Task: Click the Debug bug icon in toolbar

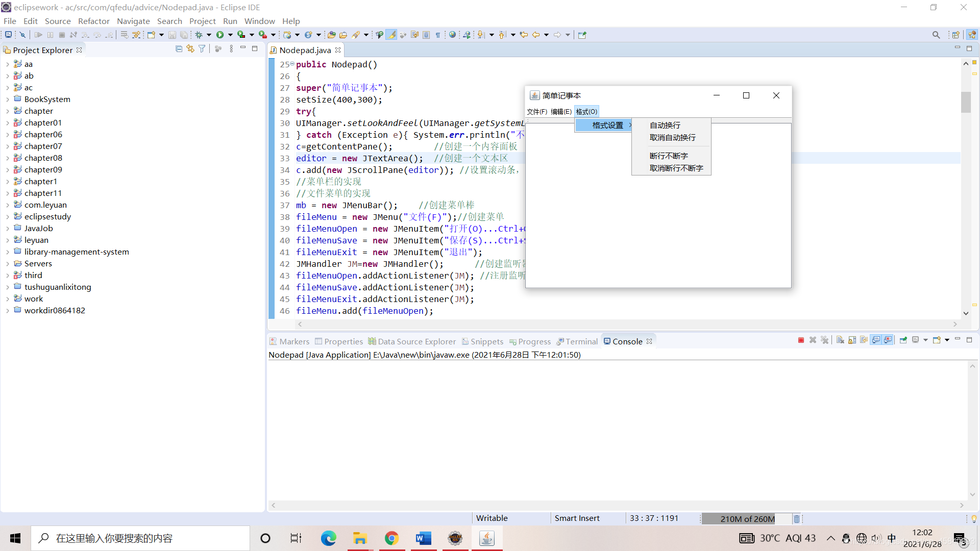Action: [x=199, y=35]
